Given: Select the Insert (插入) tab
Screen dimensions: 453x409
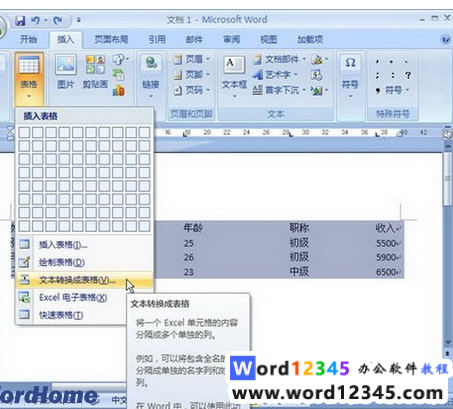Looking at the screenshot, I should [x=65, y=39].
